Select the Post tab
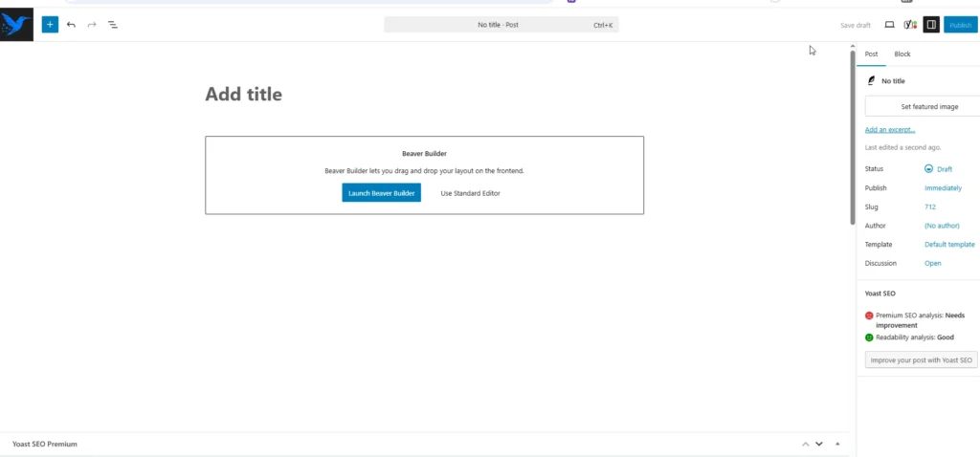 coord(871,54)
